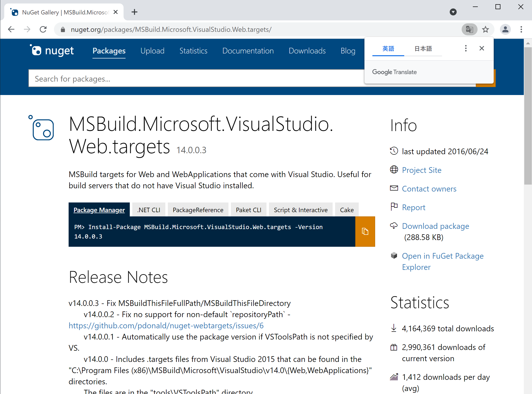Open the Contact owners link
The image size is (532, 394).
click(429, 189)
